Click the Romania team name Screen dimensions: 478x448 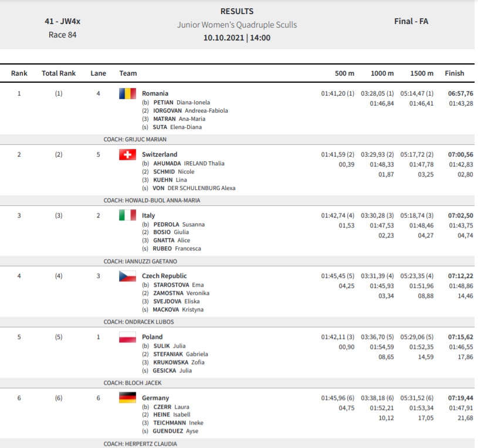click(x=155, y=94)
